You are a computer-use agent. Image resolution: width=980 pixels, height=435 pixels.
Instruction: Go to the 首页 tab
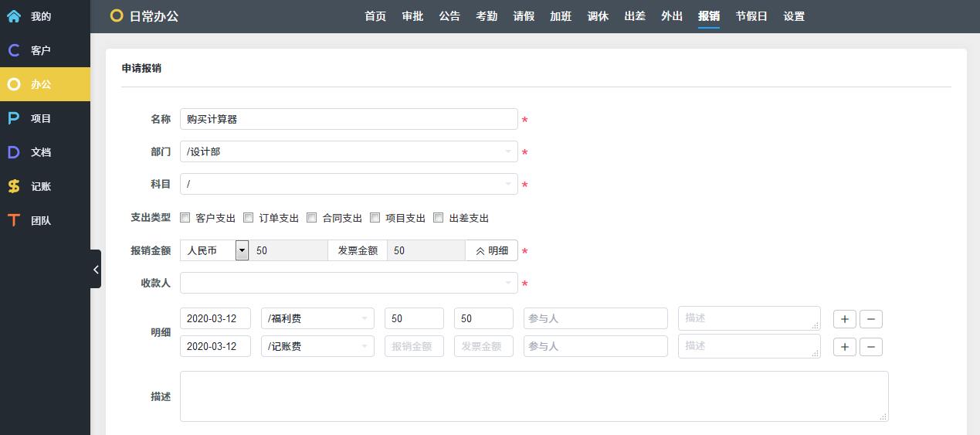tap(375, 16)
